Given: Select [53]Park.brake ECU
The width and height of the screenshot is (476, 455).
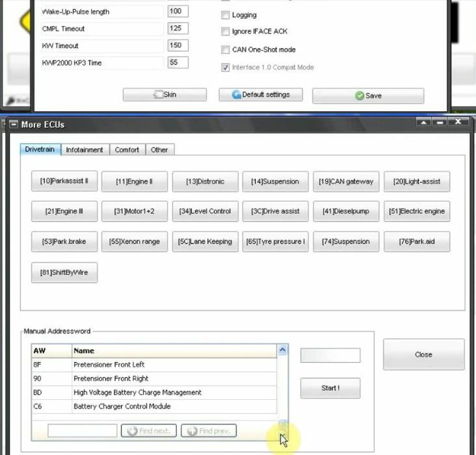Looking at the screenshot, I should pos(64,242).
